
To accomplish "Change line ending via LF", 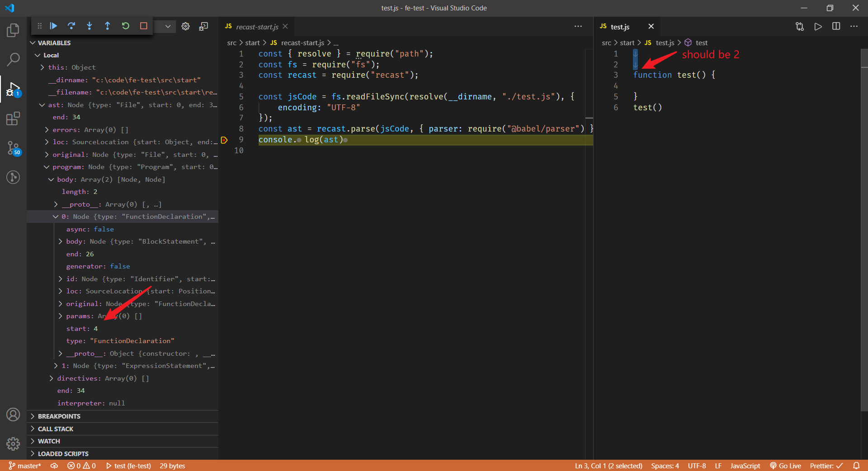I will click(x=718, y=466).
